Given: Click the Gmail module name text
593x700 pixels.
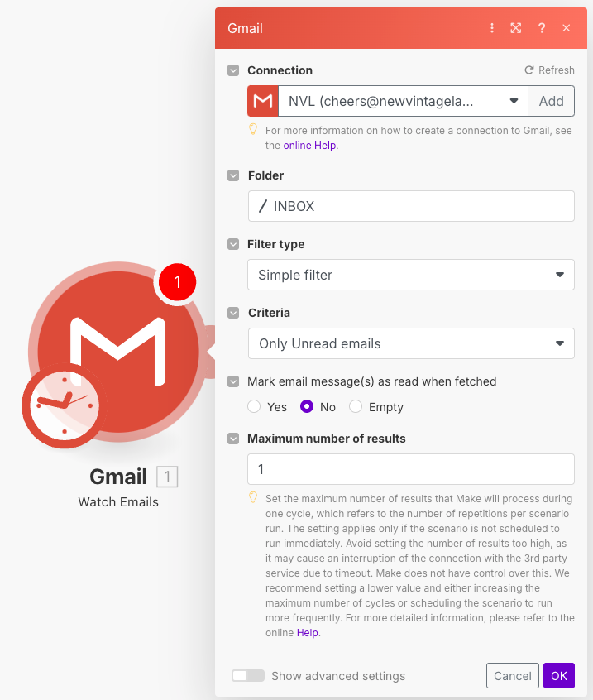Looking at the screenshot, I should point(118,477).
